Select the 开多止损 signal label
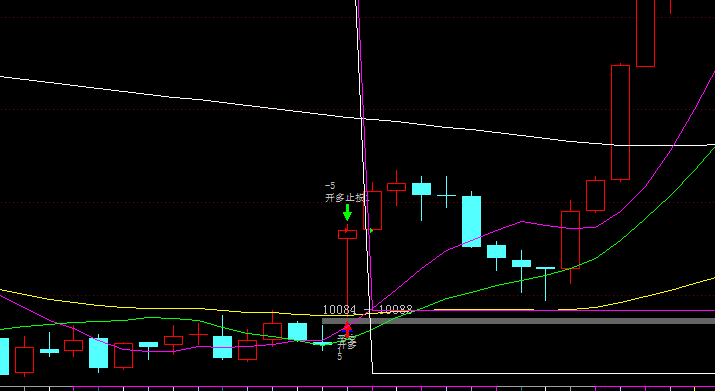 pyautogui.click(x=347, y=198)
